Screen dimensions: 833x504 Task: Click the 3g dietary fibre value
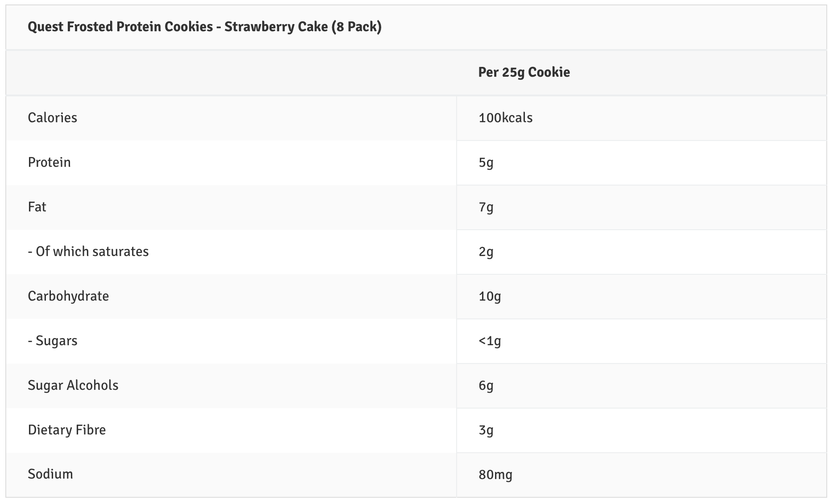coord(486,430)
